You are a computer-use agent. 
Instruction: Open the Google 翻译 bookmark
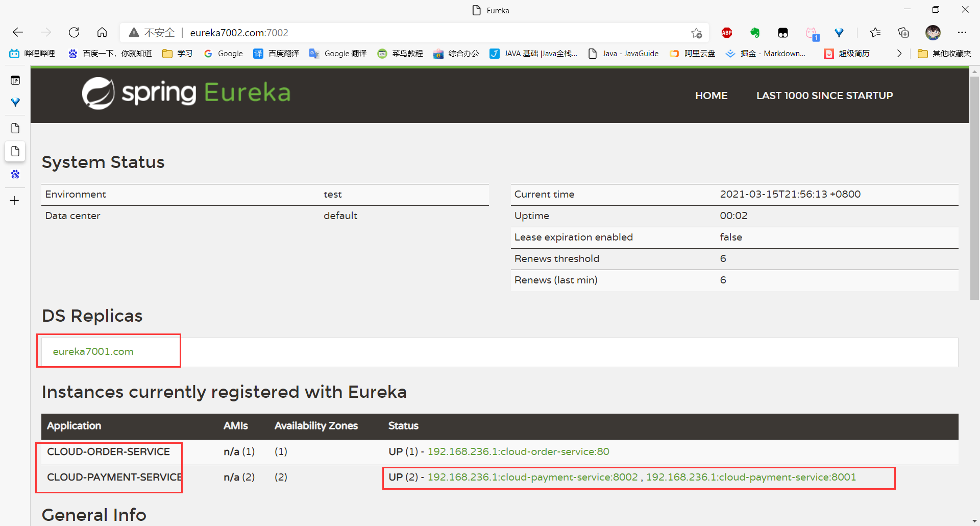point(338,54)
